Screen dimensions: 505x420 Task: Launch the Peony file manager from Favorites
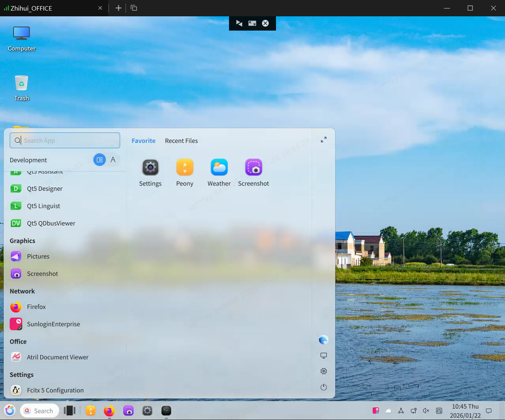tap(185, 171)
